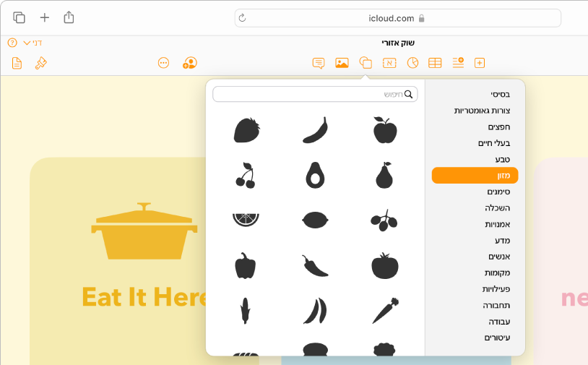Expand the דני account menu
The width and height of the screenshot is (588, 365).
click(x=33, y=43)
